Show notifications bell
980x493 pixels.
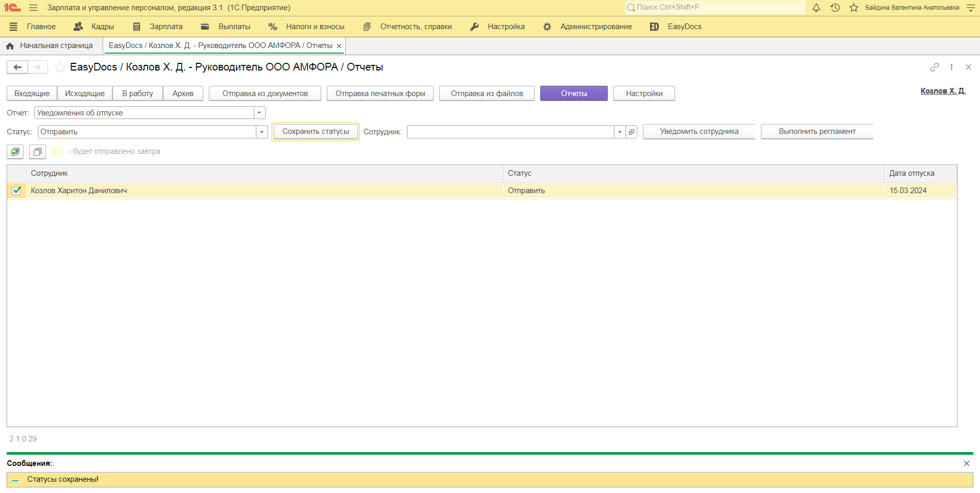click(x=816, y=8)
